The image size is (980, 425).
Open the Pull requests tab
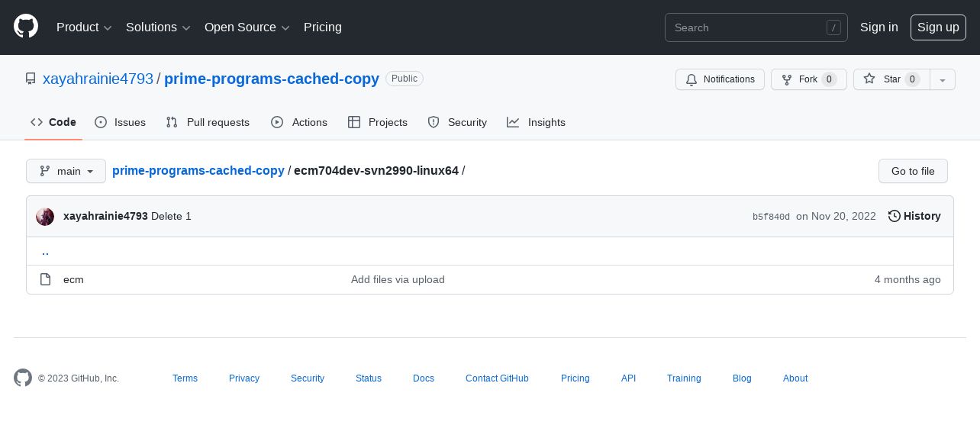[x=208, y=122]
